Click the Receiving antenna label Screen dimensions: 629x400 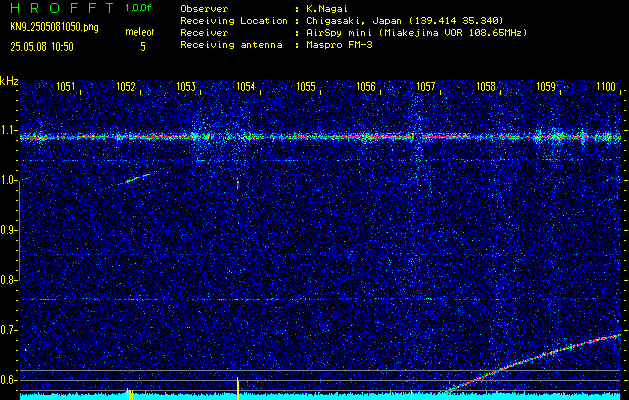pos(231,45)
